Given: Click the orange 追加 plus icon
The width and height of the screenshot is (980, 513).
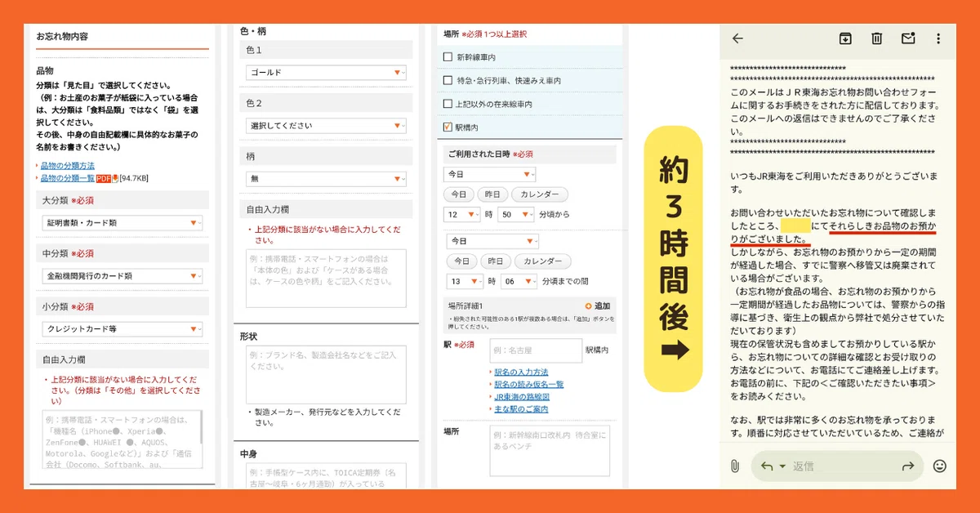Looking at the screenshot, I should (588, 306).
